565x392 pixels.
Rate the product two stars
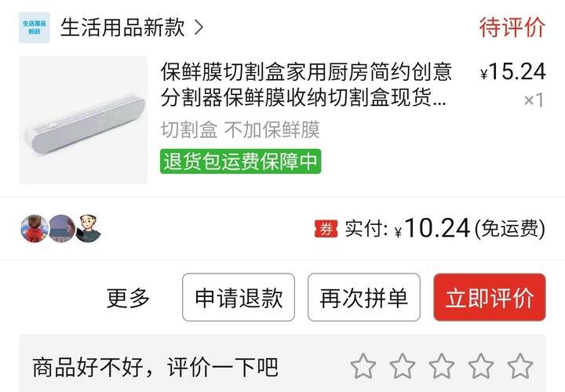[x=403, y=366]
